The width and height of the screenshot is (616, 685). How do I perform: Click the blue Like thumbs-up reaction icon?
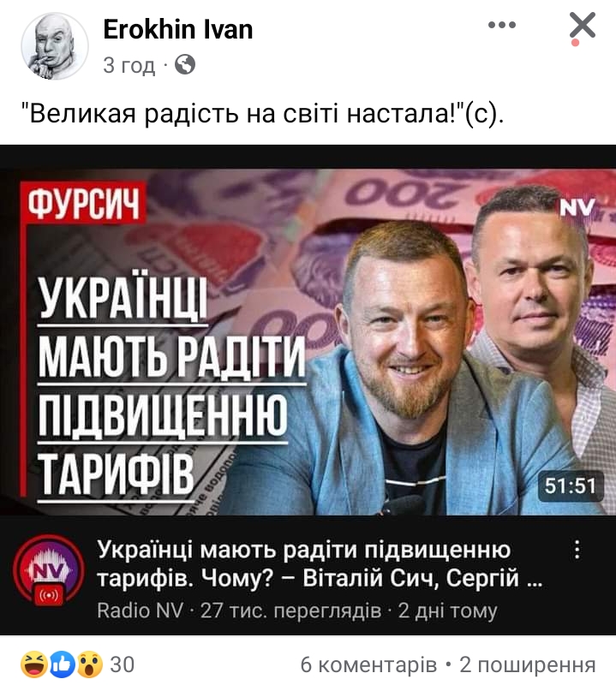(x=63, y=664)
